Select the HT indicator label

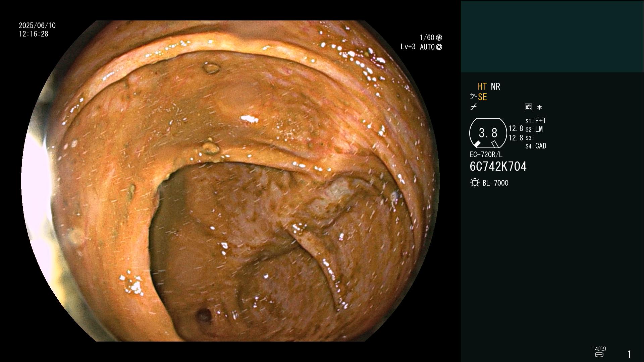482,86
